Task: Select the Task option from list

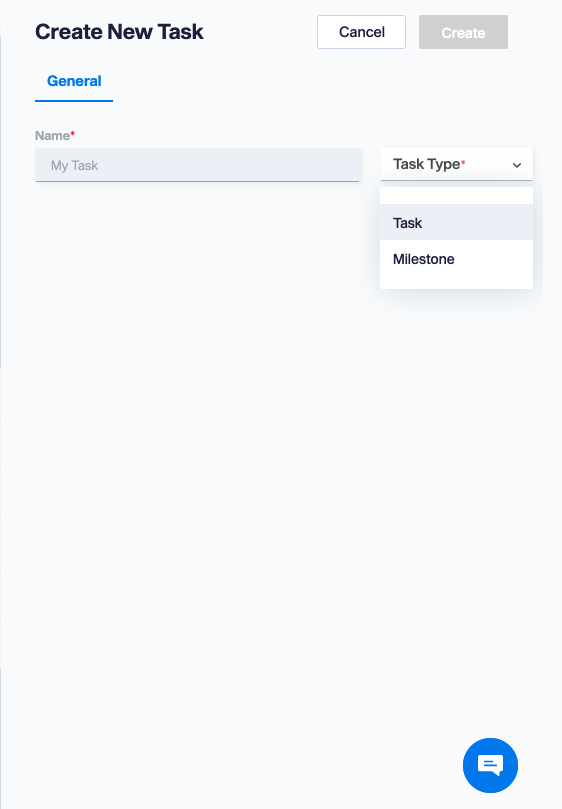Action: tap(407, 223)
